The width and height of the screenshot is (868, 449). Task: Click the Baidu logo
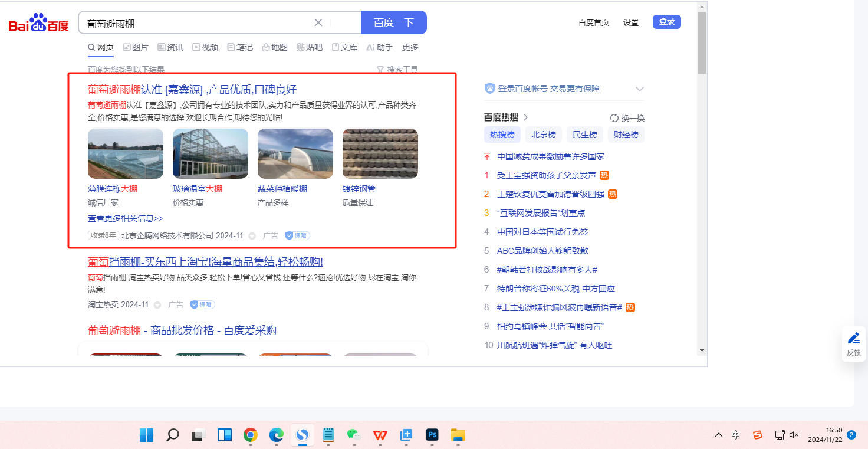pos(38,23)
